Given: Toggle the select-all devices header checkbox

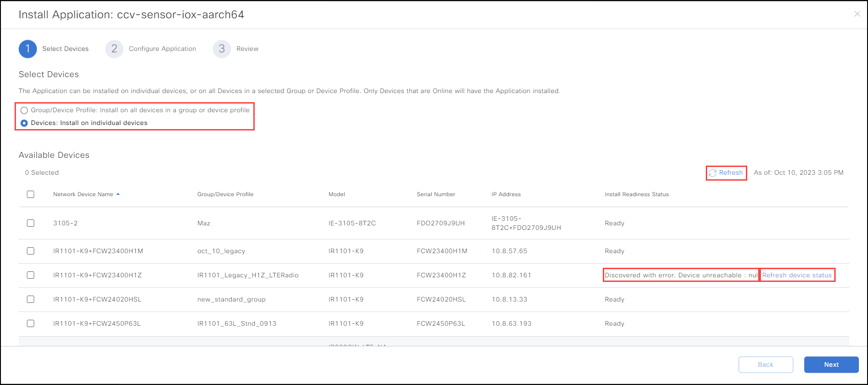Looking at the screenshot, I should 31,194.
